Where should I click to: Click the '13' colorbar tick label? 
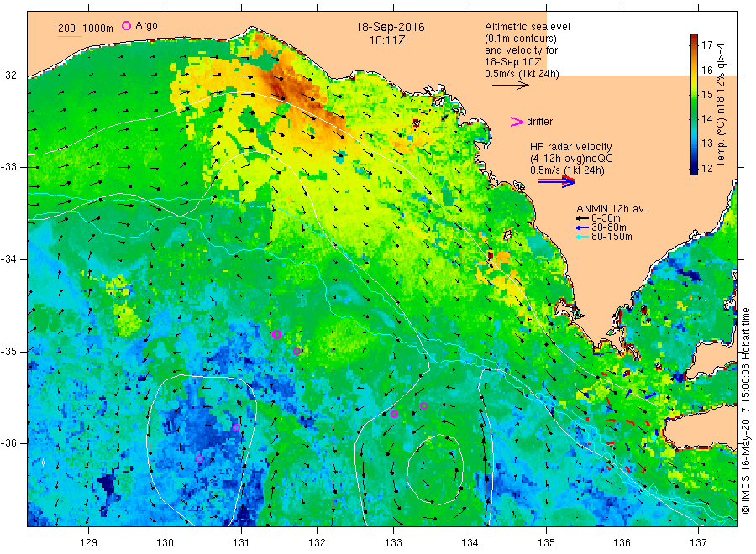[706, 144]
